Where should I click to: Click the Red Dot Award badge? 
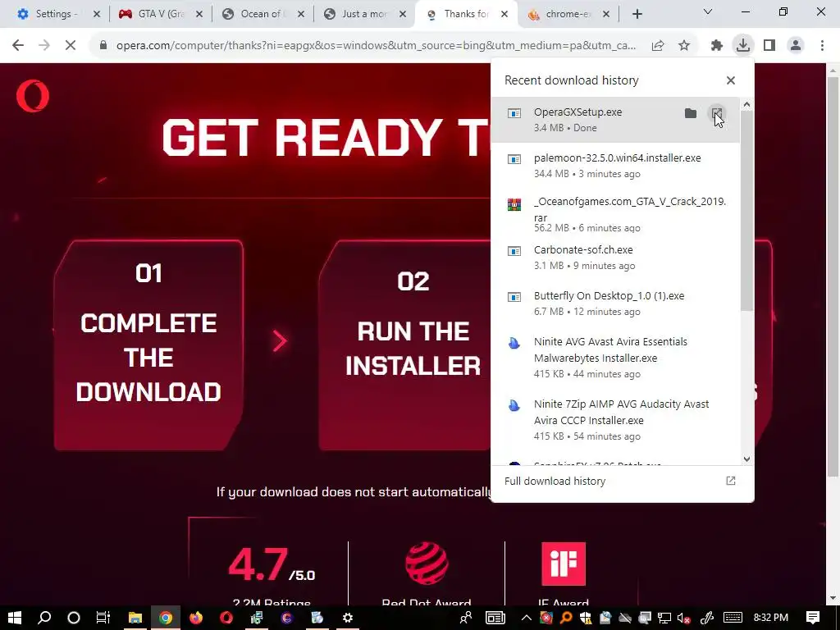point(427,564)
